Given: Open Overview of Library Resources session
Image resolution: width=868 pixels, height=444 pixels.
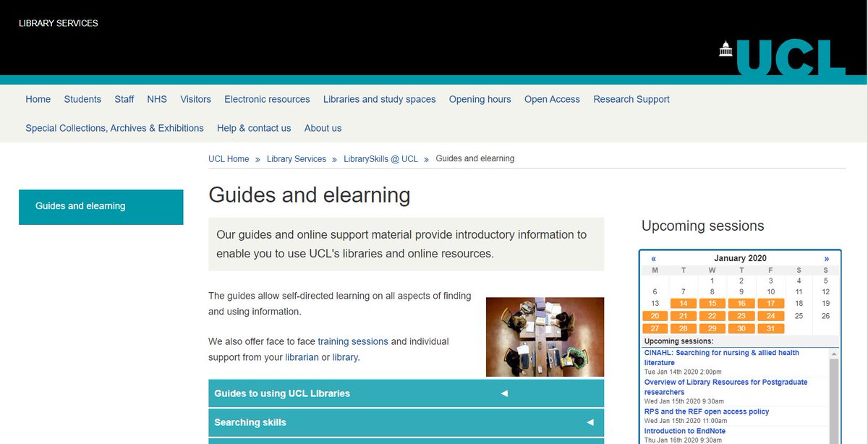Looking at the screenshot, I should tap(726, 387).
